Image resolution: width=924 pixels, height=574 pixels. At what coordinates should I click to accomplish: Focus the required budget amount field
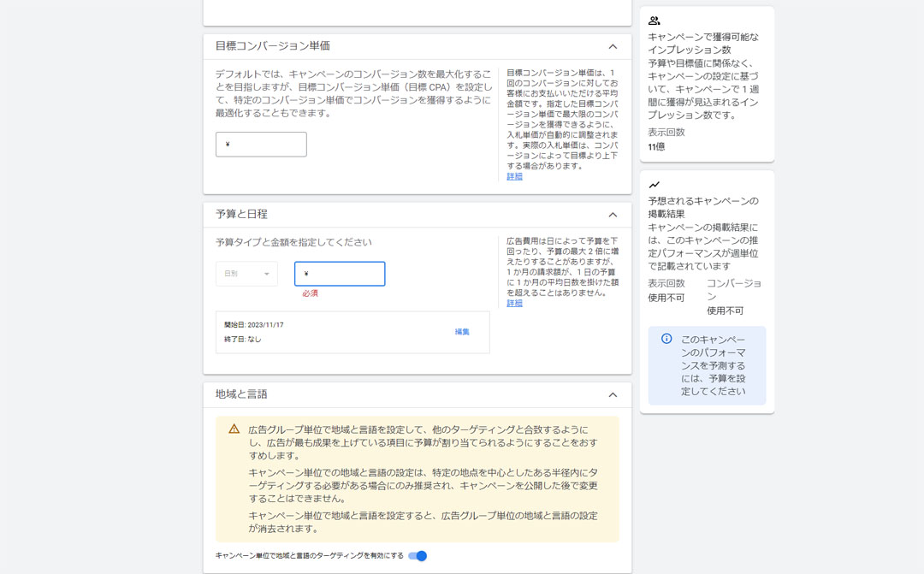point(340,274)
